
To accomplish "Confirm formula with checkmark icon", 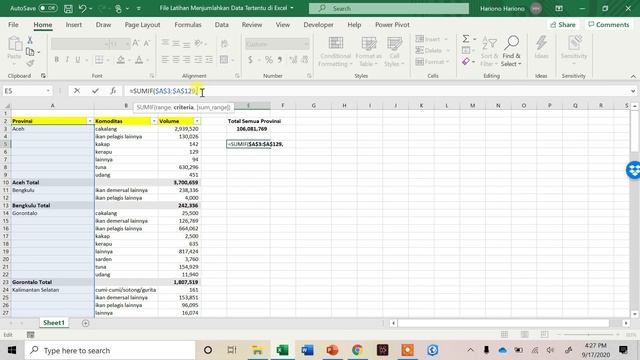I will coord(95,91).
